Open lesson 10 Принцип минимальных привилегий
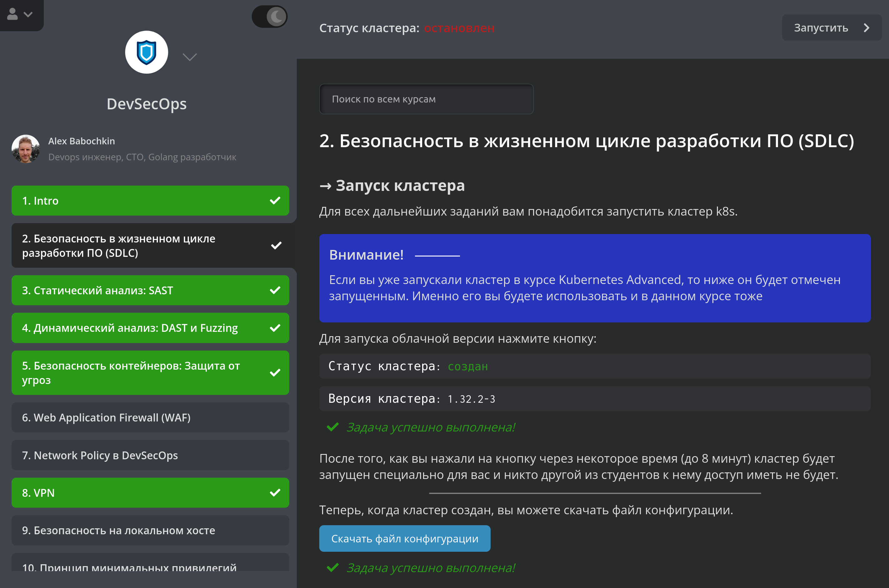The width and height of the screenshot is (889, 588). click(x=150, y=562)
